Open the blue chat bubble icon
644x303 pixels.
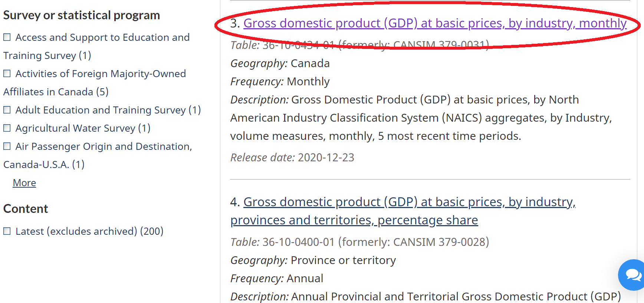click(x=633, y=275)
